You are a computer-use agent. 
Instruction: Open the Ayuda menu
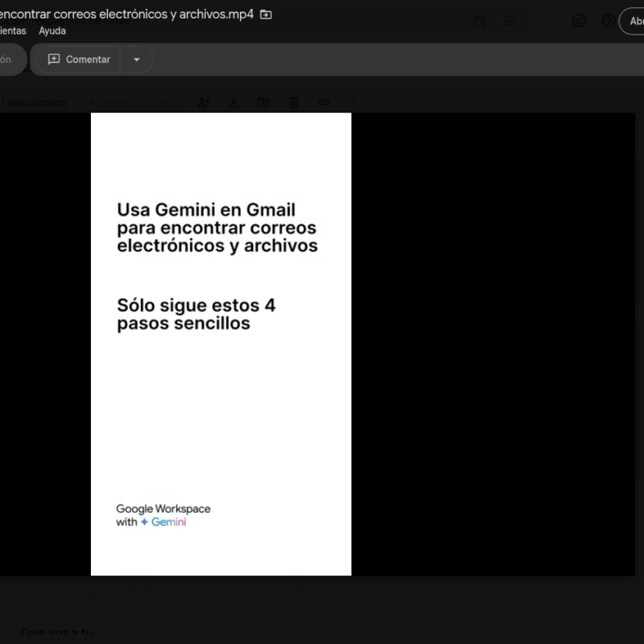(52, 31)
